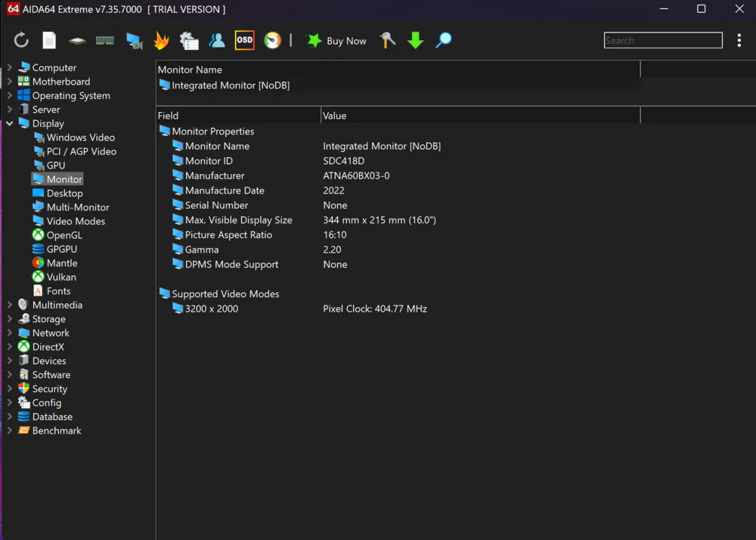Expand the Multimedia tree node
The image size is (756, 540).
10,305
